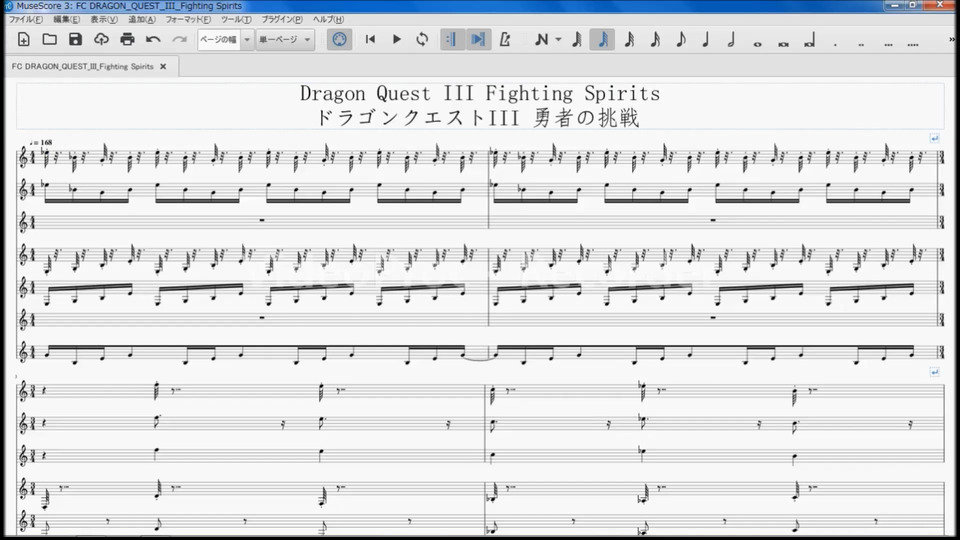
Task: Rewind playback to start position
Action: tap(370, 40)
